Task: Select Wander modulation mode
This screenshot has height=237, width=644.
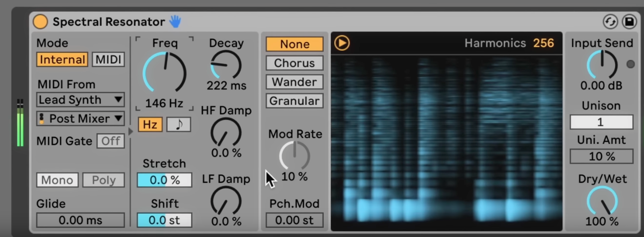Action: [x=295, y=82]
